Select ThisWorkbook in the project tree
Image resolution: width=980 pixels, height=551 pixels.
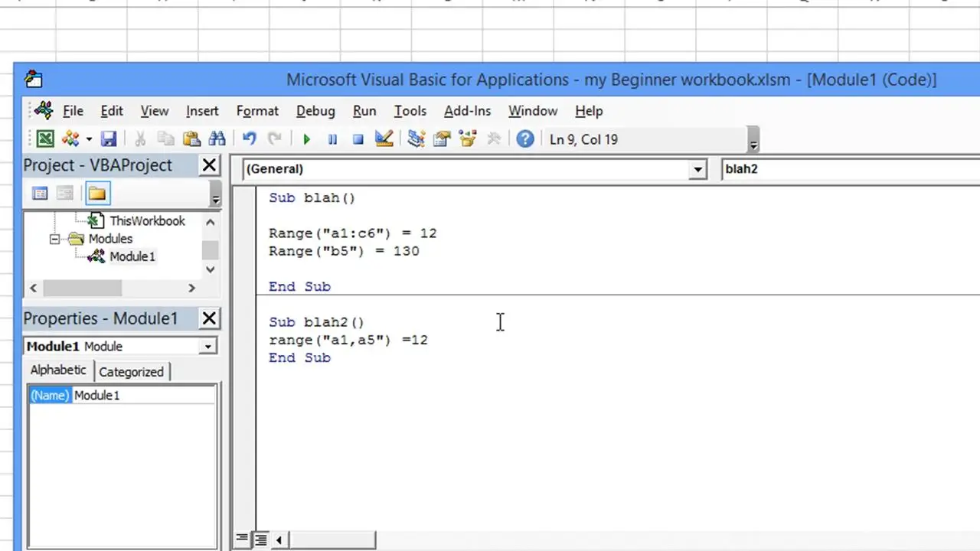pos(147,220)
